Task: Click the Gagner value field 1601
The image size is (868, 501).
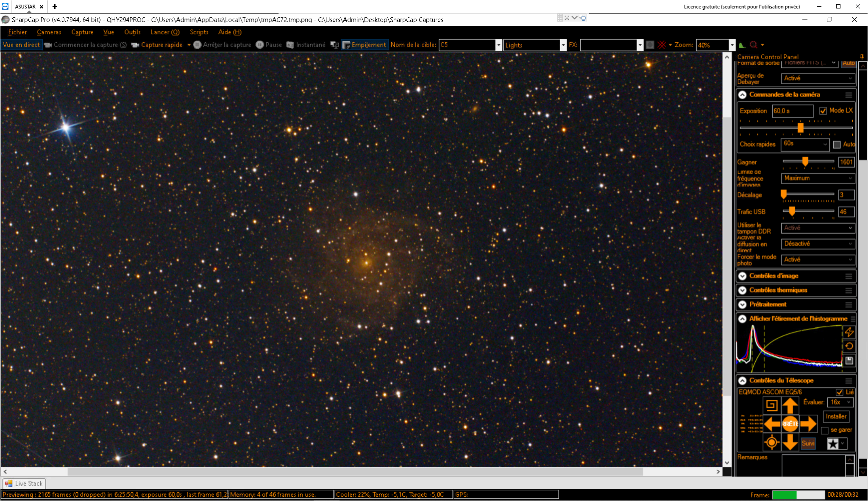Action: tap(846, 162)
